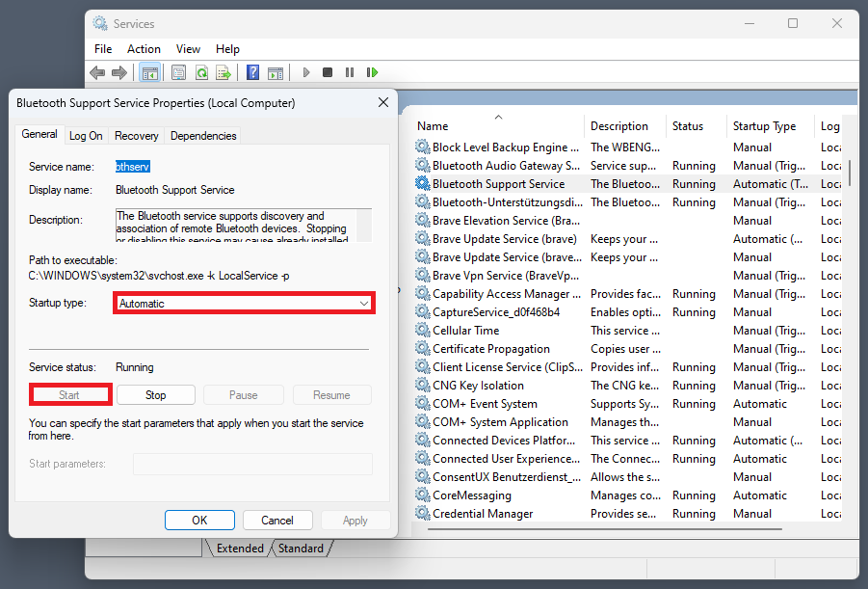Screen dimensions: 868x589
Task: Open the File menu
Action: 103,49
